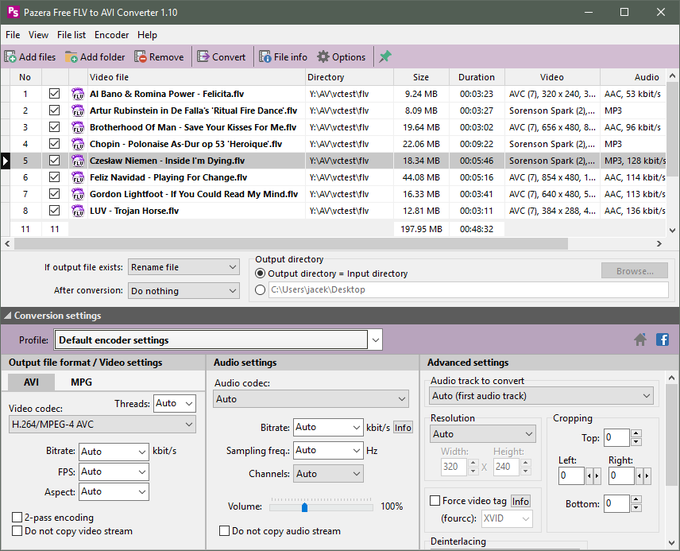This screenshot has width=680, height=551.
Task: Open the Video codec dropdown
Action: coord(102,424)
